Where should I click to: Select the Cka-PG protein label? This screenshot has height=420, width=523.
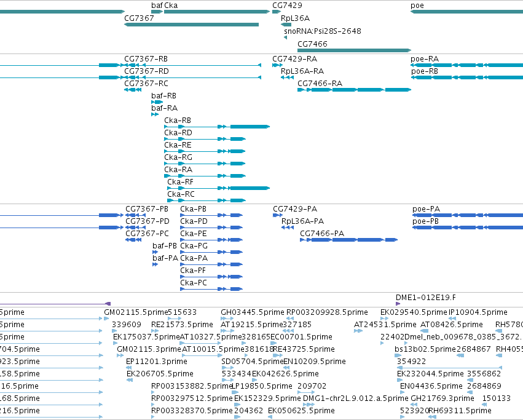pos(194,246)
